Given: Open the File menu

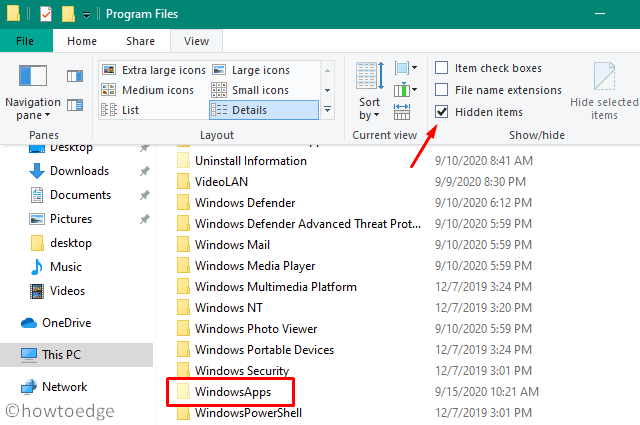Looking at the screenshot, I should coord(26,41).
